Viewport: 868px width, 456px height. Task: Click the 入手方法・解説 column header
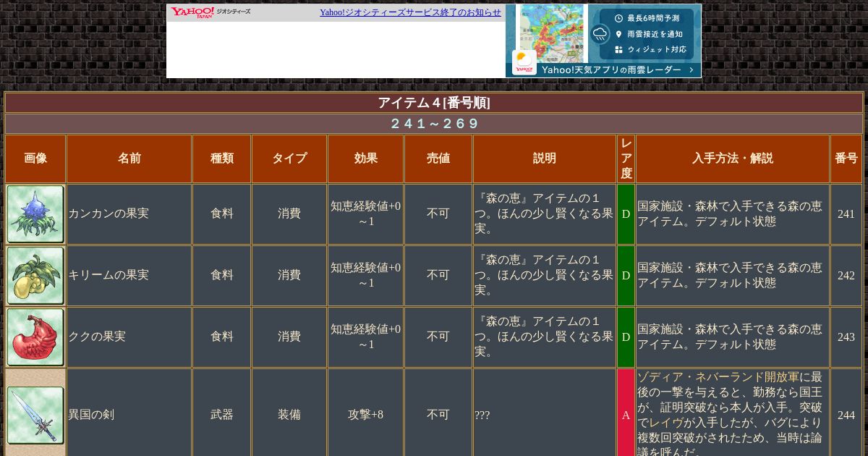[733, 159]
